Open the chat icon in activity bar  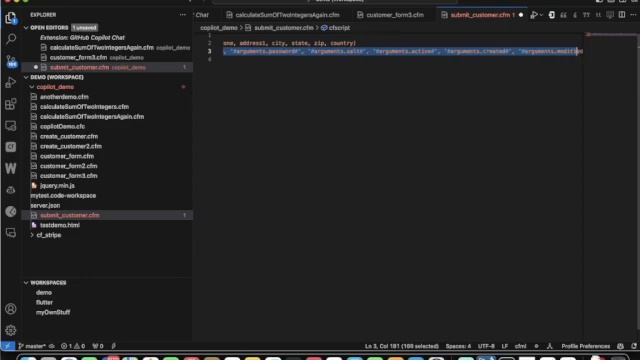tap(11, 233)
